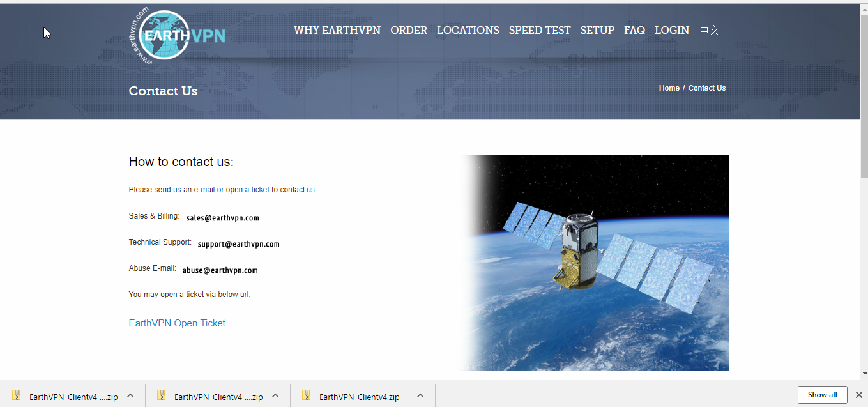Switch language to 中文

tap(710, 30)
